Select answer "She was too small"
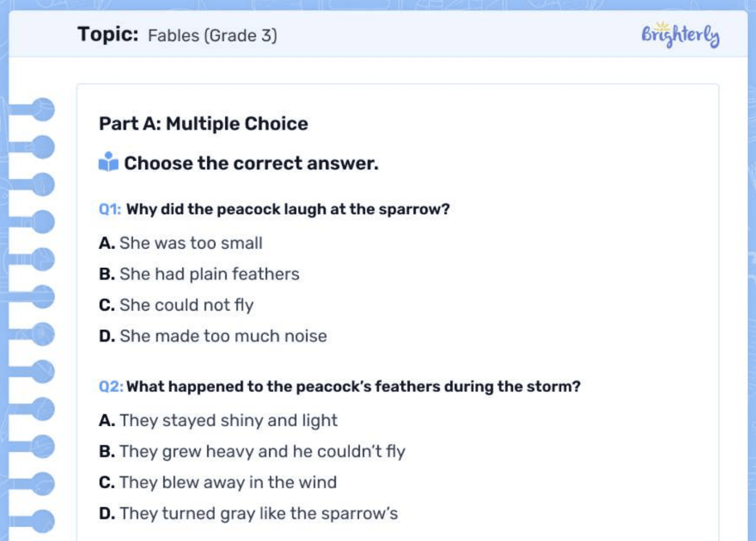The image size is (756, 541). [190, 243]
